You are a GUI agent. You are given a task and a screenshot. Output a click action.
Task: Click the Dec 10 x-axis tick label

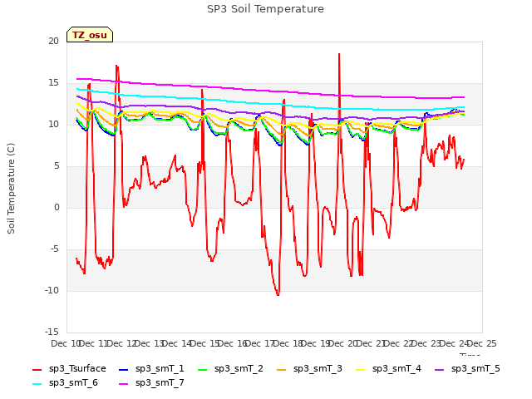tap(65, 343)
